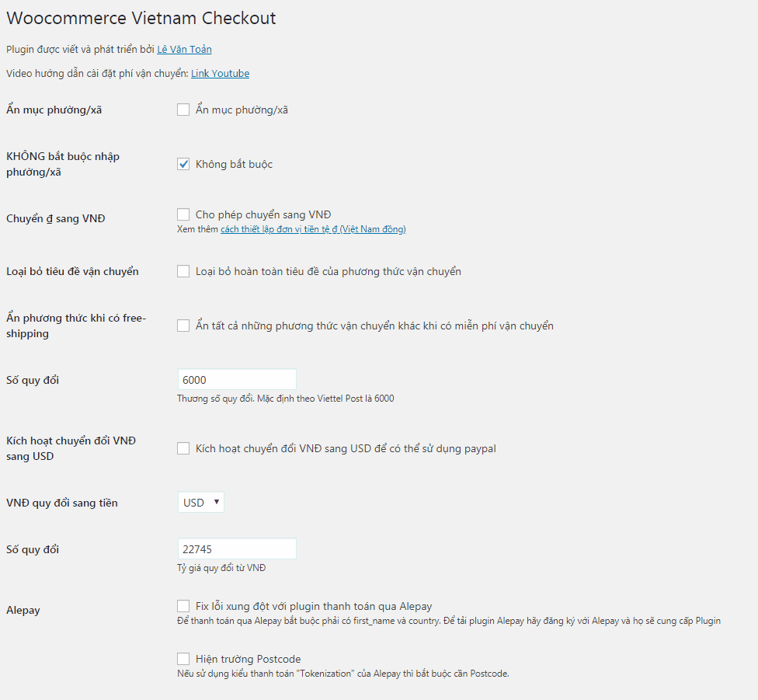Screen dimensions: 758x700
Task: Enable Hiện trường Postcode checkbox
Action: pyautogui.click(x=183, y=659)
